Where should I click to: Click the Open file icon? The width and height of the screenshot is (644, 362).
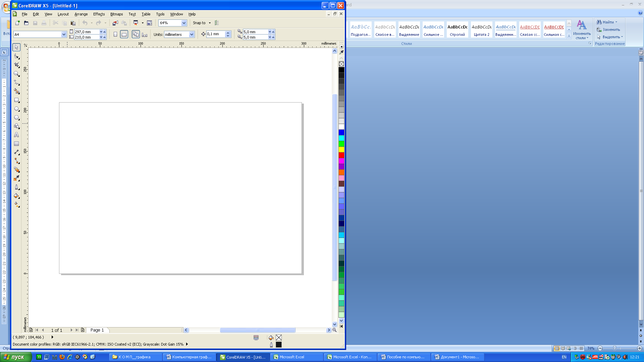pos(26,23)
